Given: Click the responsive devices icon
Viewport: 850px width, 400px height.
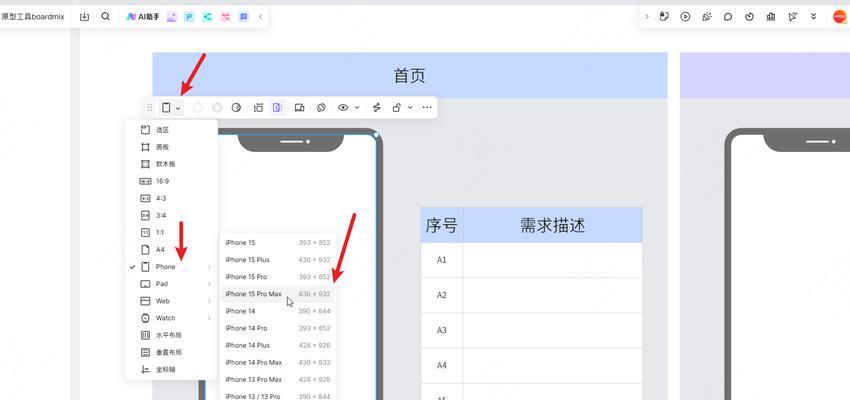Looking at the screenshot, I should pos(299,108).
